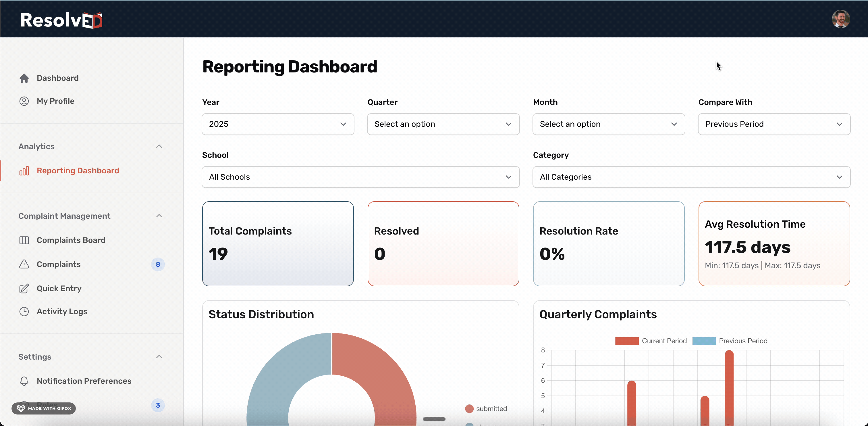The image size is (868, 426).
Task: Click the Min 117.5 days Max text
Action: [762, 266]
